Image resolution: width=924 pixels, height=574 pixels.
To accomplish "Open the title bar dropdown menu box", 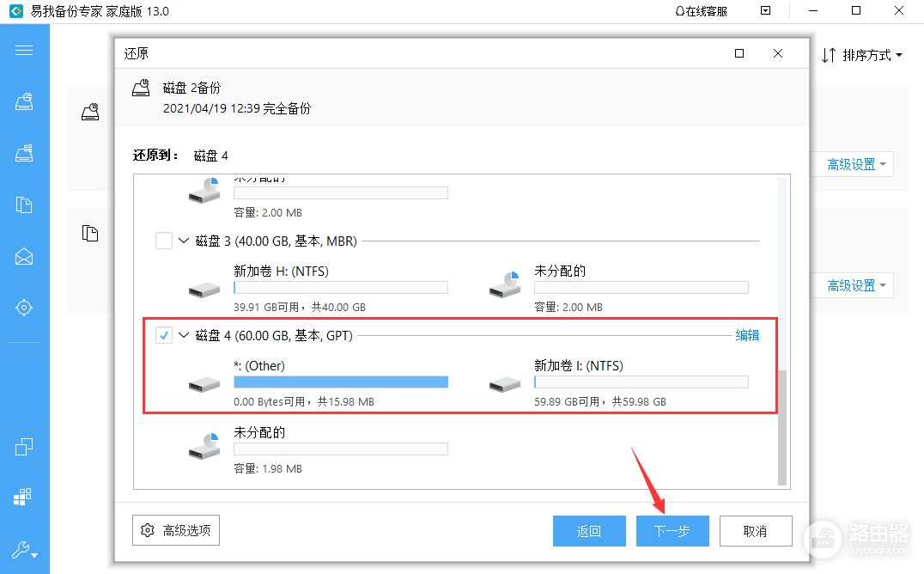I will pos(766,11).
